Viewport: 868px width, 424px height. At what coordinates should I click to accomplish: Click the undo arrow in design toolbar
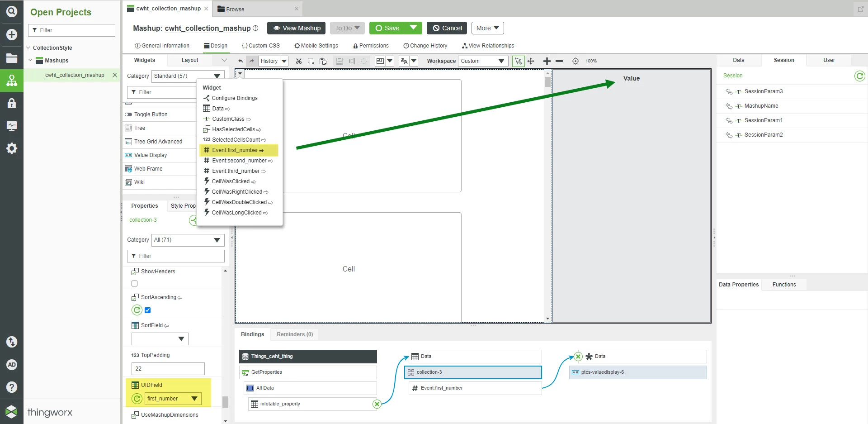click(241, 61)
